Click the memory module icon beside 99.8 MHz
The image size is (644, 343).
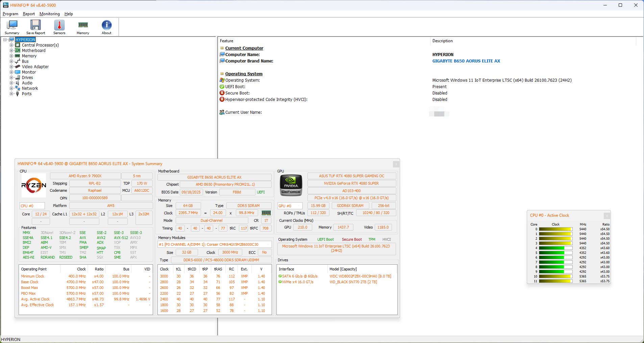pyautogui.click(x=266, y=213)
